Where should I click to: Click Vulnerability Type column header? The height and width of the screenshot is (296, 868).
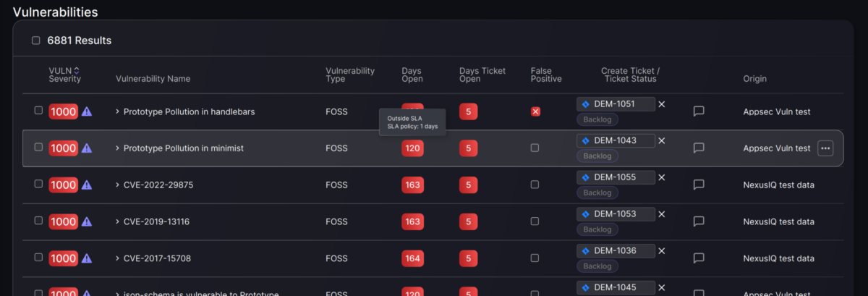coord(350,75)
